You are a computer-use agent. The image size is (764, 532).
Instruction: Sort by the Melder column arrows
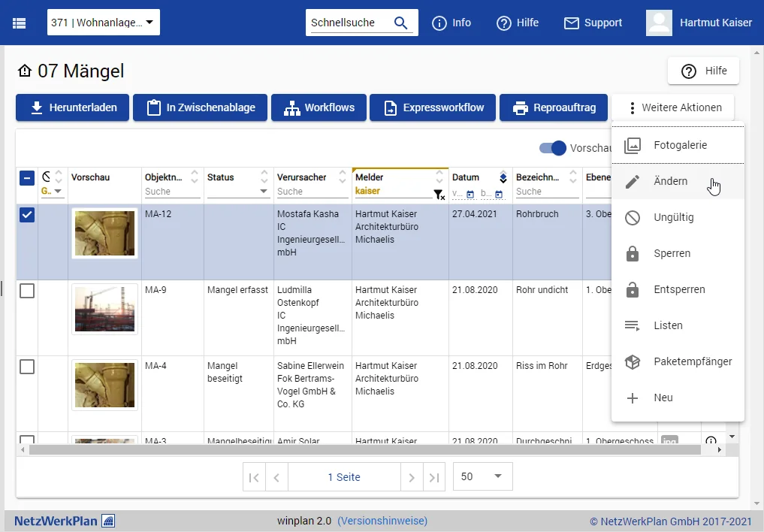(439, 177)
